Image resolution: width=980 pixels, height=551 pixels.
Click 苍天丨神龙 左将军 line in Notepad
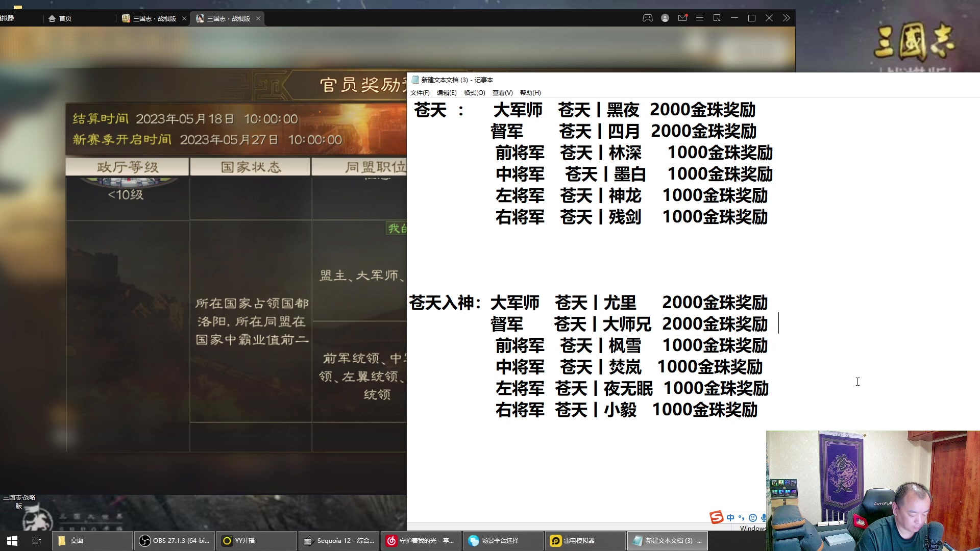[x=631, y=195]
